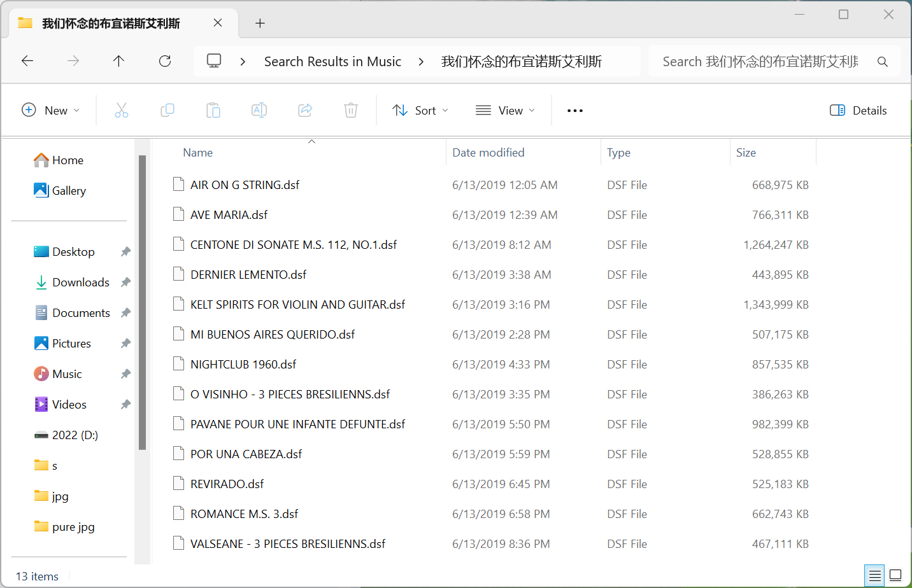This screenshot has height=588, width=912.
Task: Unpin Desktop using its pin icon
Action: pos(125,252)
